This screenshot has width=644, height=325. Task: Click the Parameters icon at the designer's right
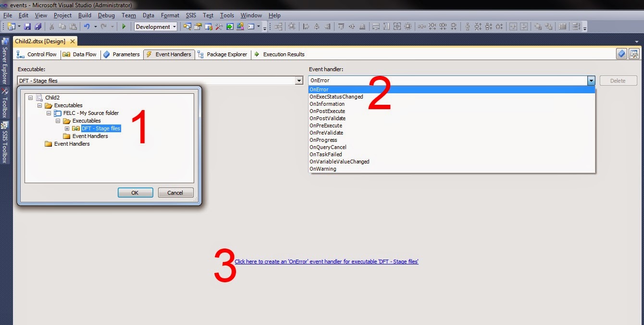(622, 54)
